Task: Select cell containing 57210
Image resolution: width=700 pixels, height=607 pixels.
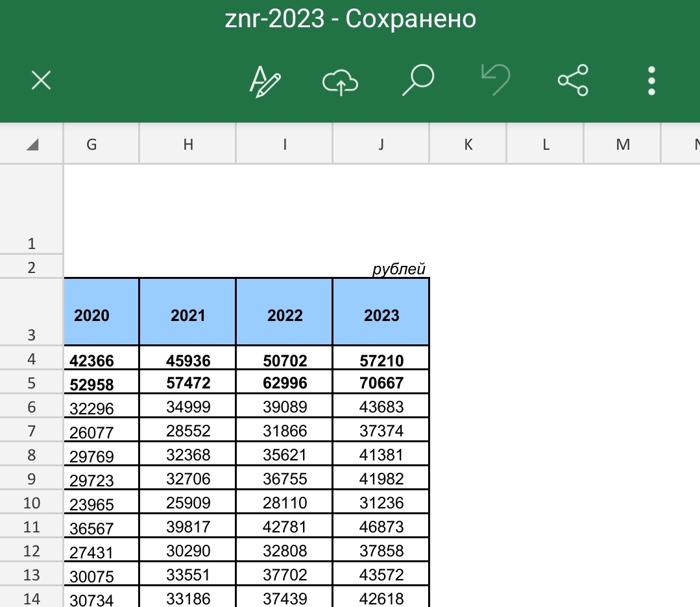Action: click(x=381, y=360)
